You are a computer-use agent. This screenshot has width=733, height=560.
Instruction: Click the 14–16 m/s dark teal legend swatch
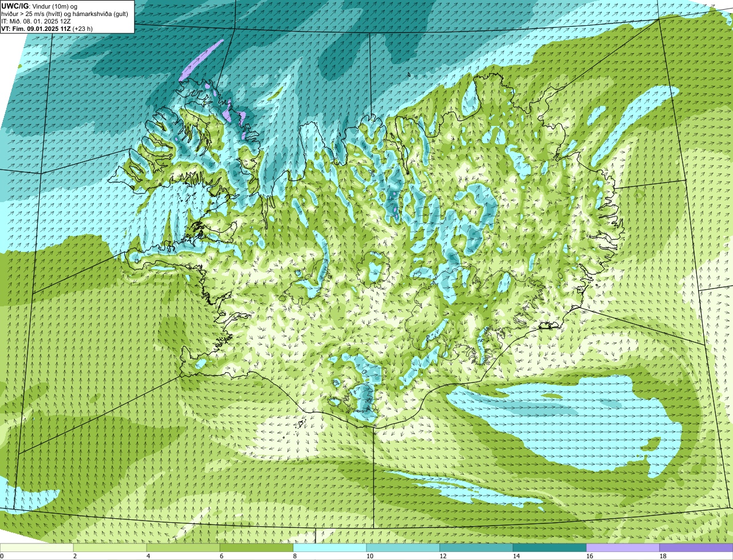tap(550, 547)
